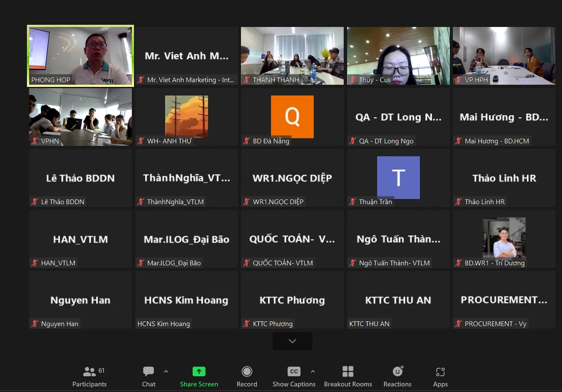Viewport: 562px width, 392px height.
Task: Select the Thảo Linh HR tile
Action: pyautogui.click(x=504, y=178)
